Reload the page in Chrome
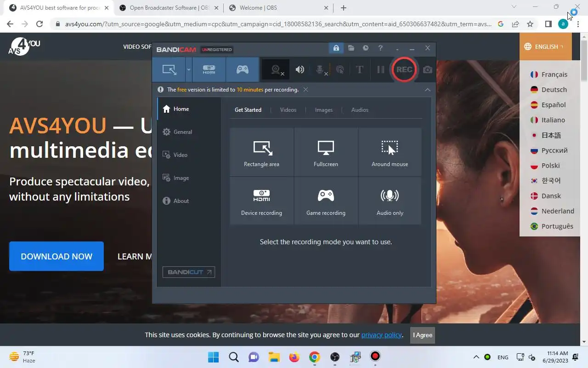The width and height of the screenshot is (588, 368). (x=40, y=24)
